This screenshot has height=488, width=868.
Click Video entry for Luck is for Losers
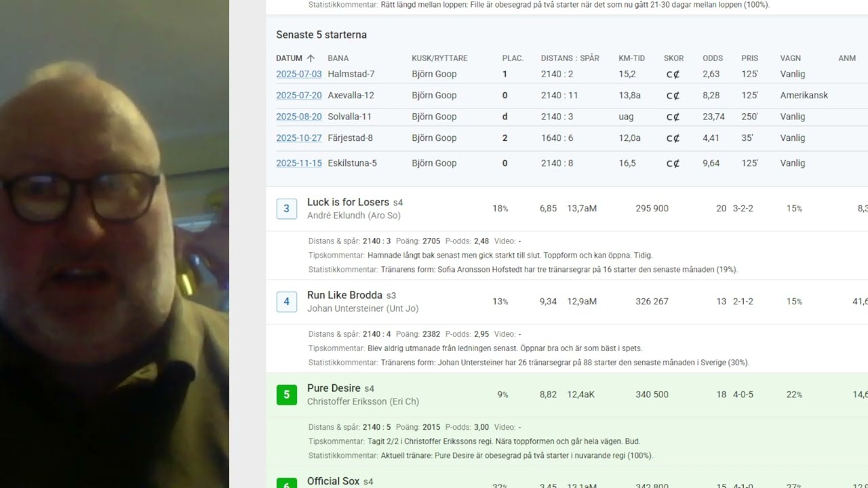coord(507,241)
